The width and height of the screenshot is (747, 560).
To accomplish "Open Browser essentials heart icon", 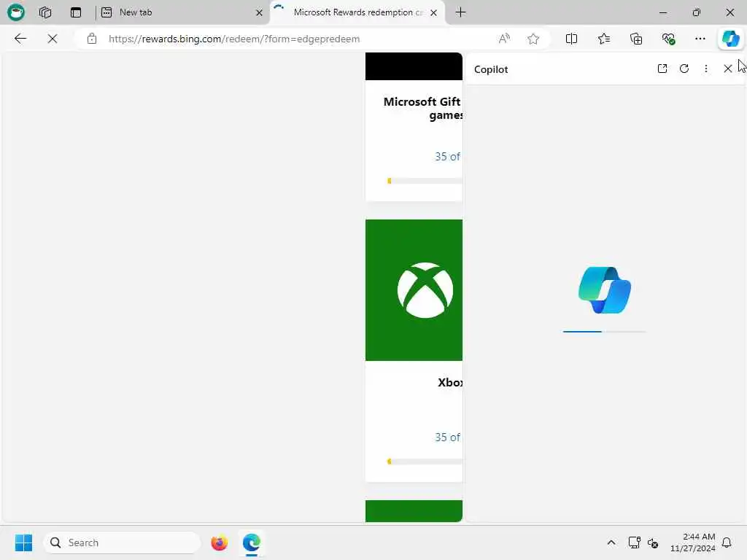I will click(668, 39).
